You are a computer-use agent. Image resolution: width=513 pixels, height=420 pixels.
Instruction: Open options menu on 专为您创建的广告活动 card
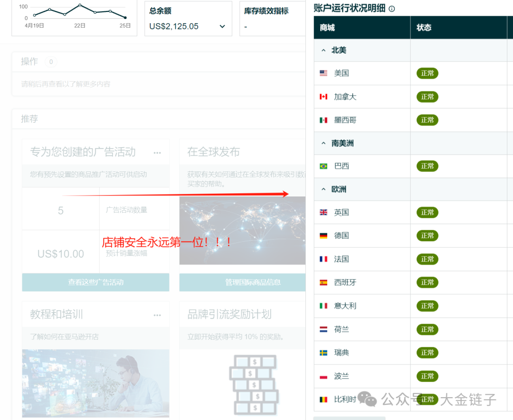point(157,153)
